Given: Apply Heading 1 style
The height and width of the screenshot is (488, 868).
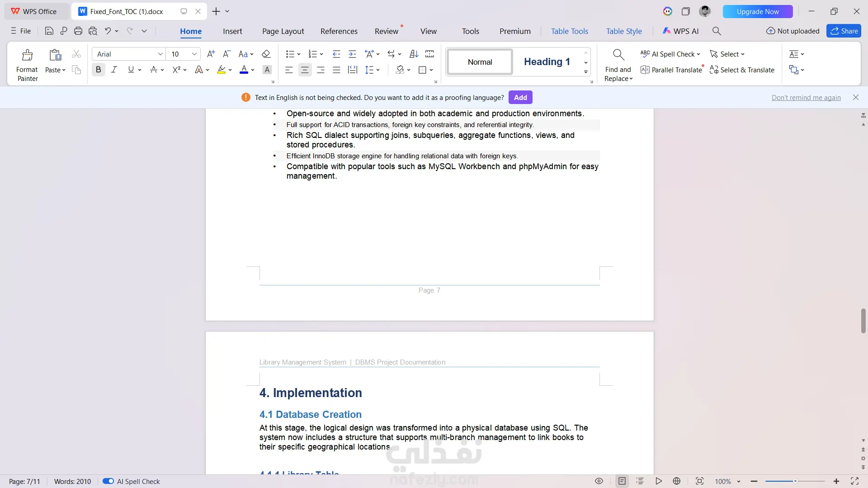Looking at the screenshot, I should click(x=547, y=62).
